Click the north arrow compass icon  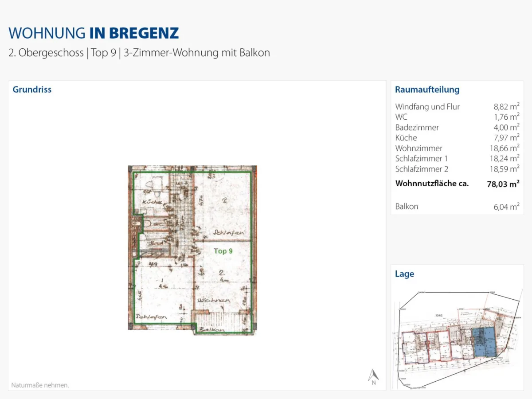click(373, 377)
